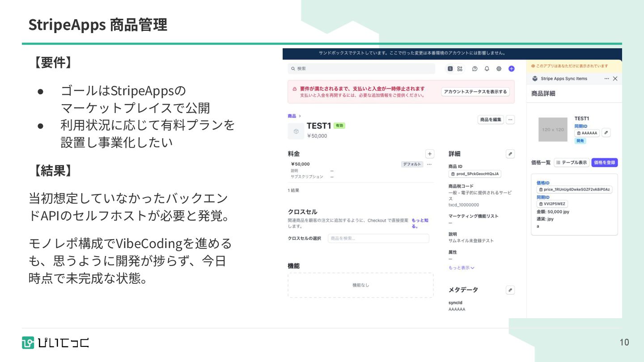Click the 120 x 120 placeholder thumbnail
The height and width of the screenshot is (362, 644).
click(x=553, y=130)
